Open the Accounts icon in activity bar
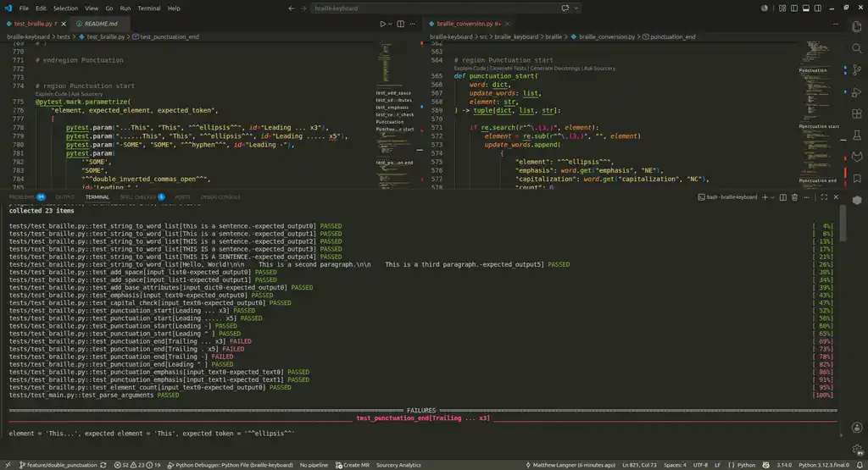 [x=857, y=428]
